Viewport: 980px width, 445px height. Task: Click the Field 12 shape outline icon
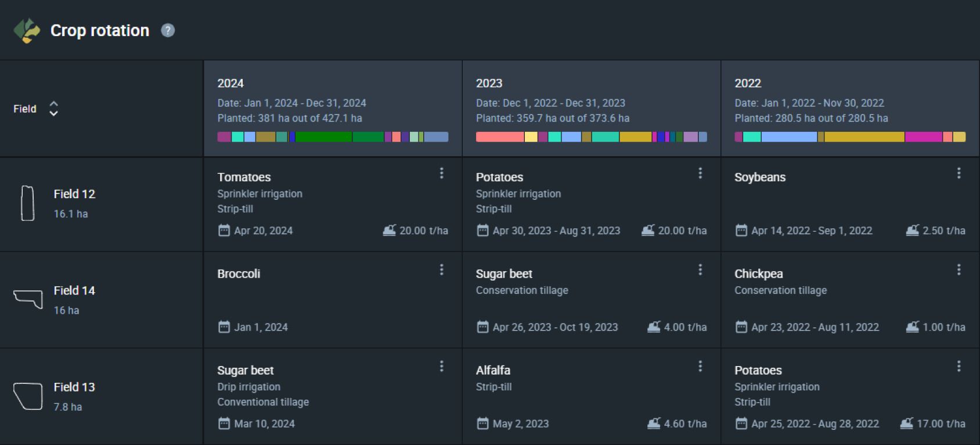click(x=27, y=203)
